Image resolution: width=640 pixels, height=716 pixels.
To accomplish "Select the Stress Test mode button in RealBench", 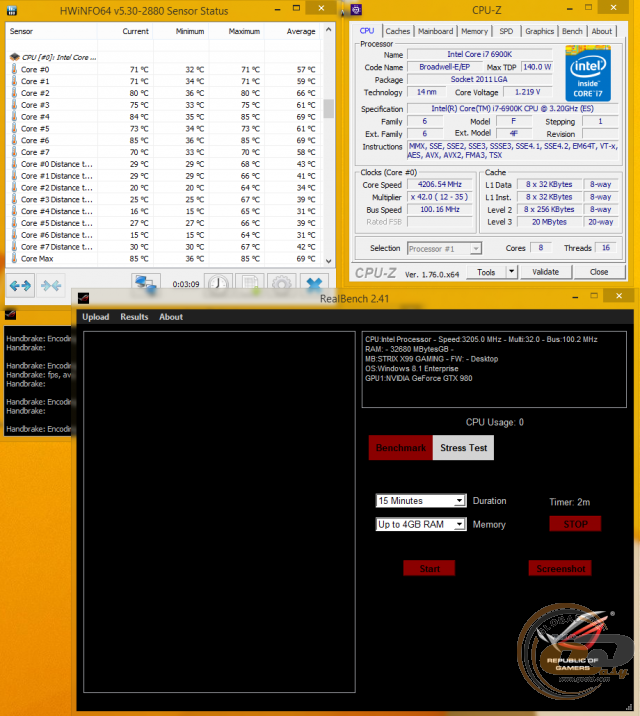I will click(463, 448).
